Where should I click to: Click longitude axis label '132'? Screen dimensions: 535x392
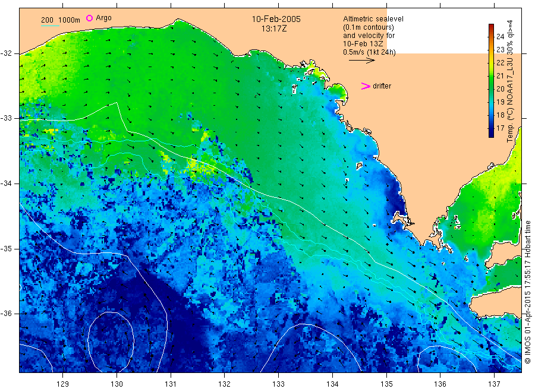tap(225, 384)
